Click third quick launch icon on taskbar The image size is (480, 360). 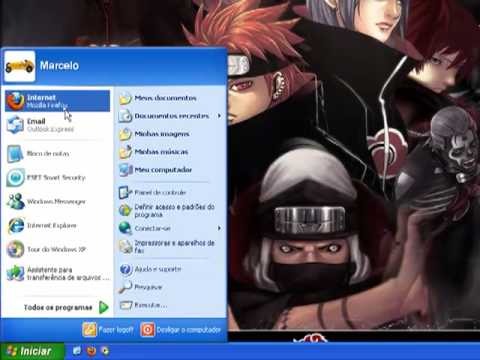pos(105,351)
